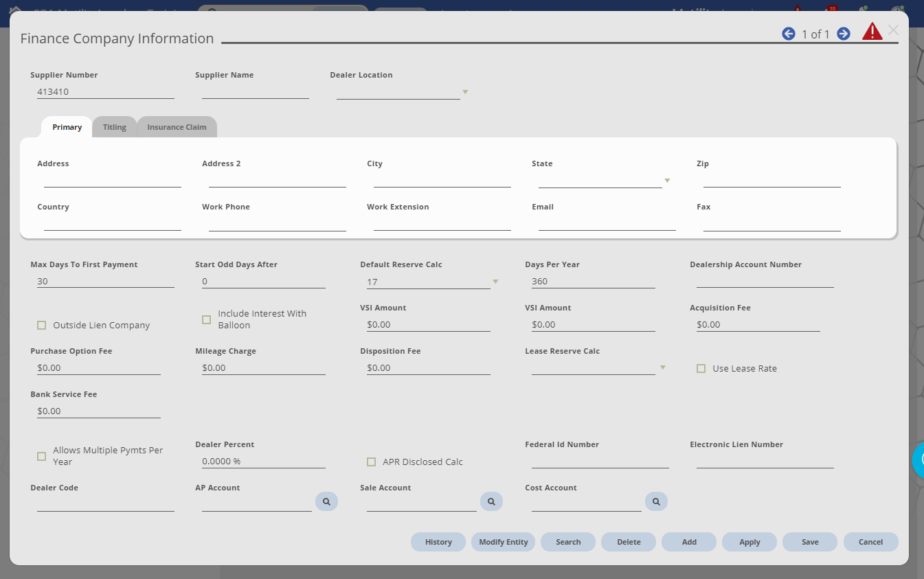Click the Federal Id Number field

pyautogui.click(x=600, y=461)
